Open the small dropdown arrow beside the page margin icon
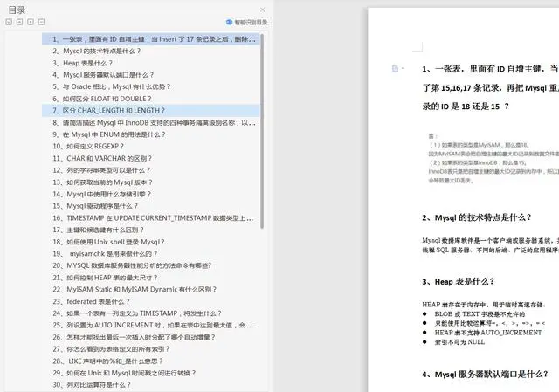Screen dimensions: 559x392 pos(403,68)
